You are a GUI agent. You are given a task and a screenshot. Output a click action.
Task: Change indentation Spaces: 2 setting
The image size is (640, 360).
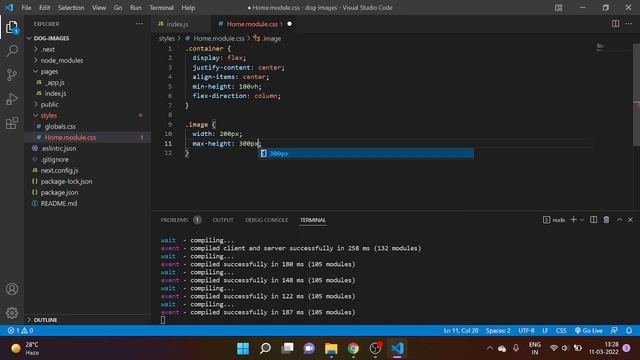[498, 330]
